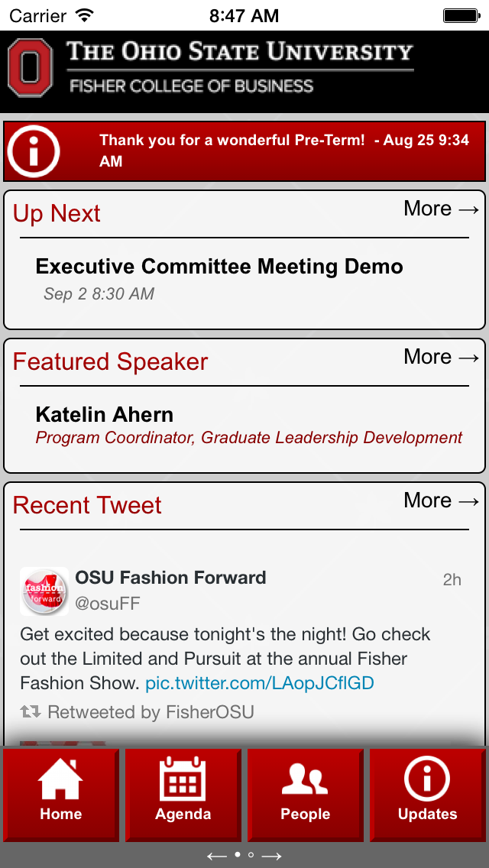This screenshot has width=489, height=868.
Task: Expand Recent Tweet with More arrow
Action: pos(441,500)
